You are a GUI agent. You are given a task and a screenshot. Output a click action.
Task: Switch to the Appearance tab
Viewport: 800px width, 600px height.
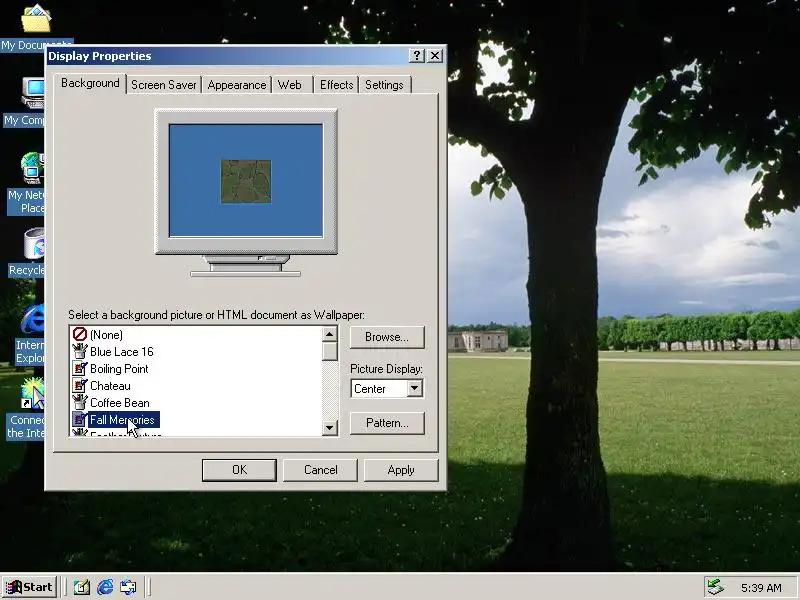pyautogui.click(x=237, y=85)
